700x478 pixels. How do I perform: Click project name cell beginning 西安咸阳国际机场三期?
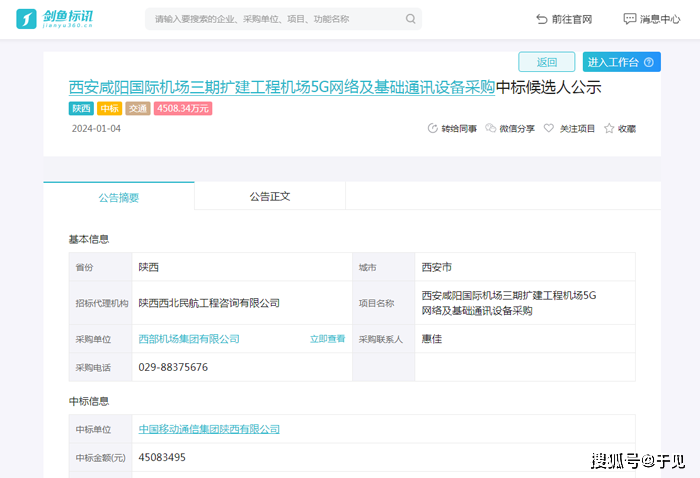(525, 303)
